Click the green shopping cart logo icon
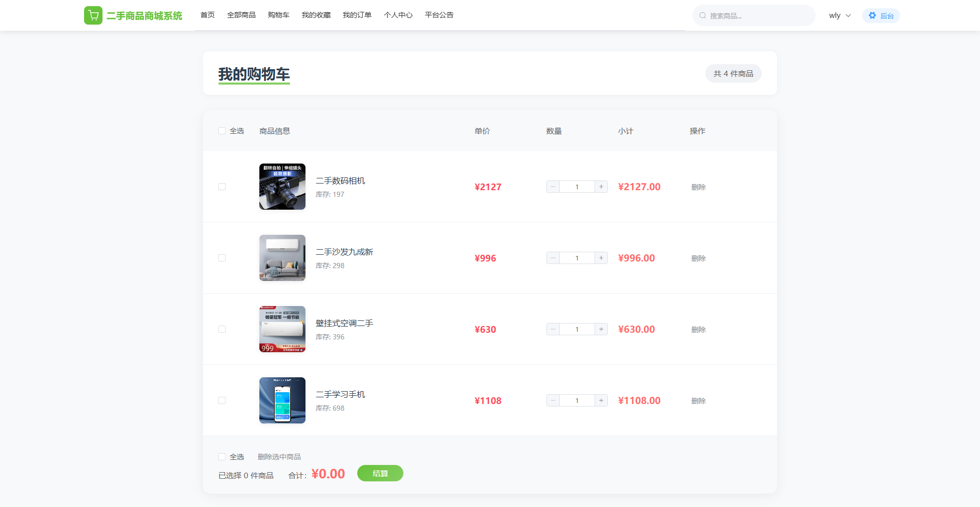This screenshot has height=507, width=980. coord(93,15)
